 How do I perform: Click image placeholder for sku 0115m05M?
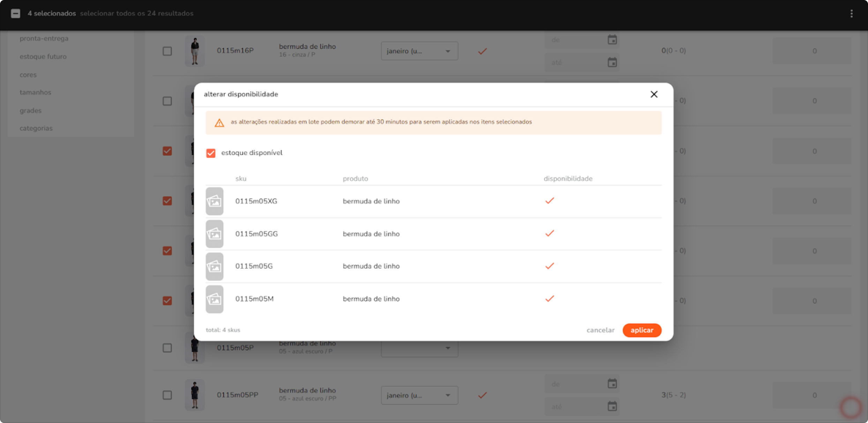[x=214, y=299]
